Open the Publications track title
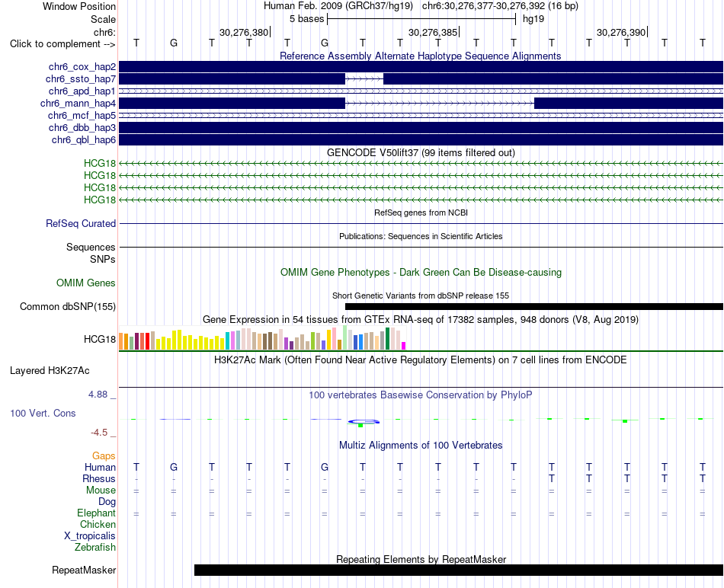Viewport: 724px width, 588px height. (x=421, y=236)
